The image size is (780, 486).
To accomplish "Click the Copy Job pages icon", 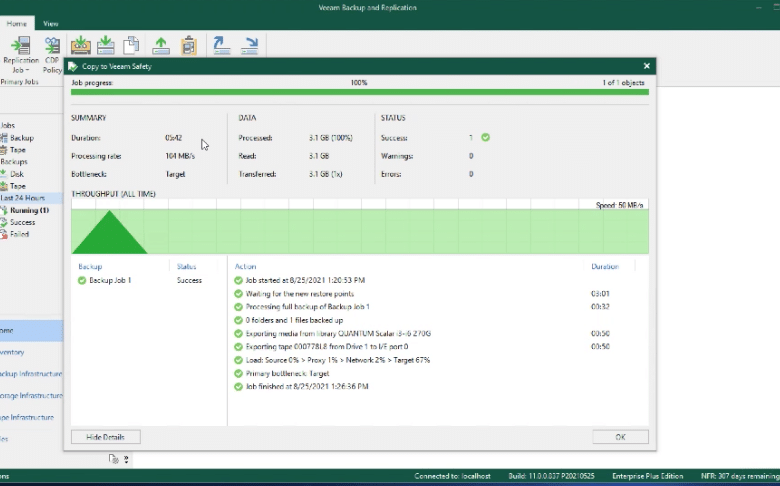I will click(131, 45).
